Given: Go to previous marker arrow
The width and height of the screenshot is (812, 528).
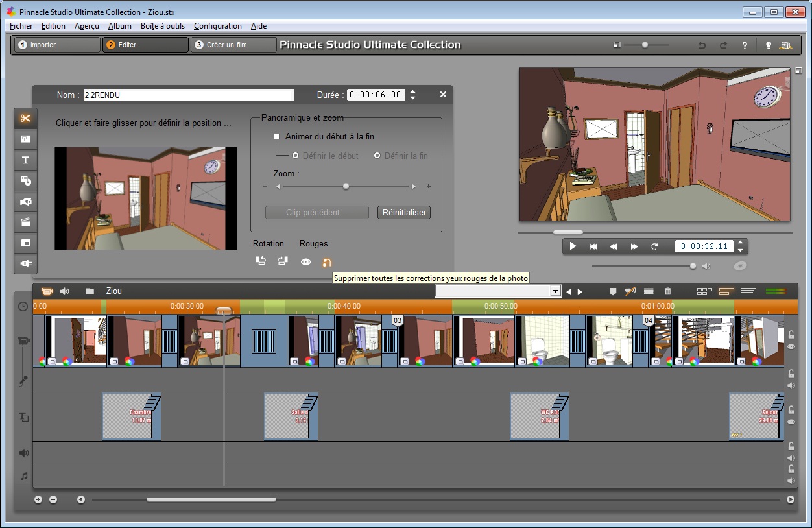Looking at the screenshot, I should pyautogui.click(x=569, y=292).
